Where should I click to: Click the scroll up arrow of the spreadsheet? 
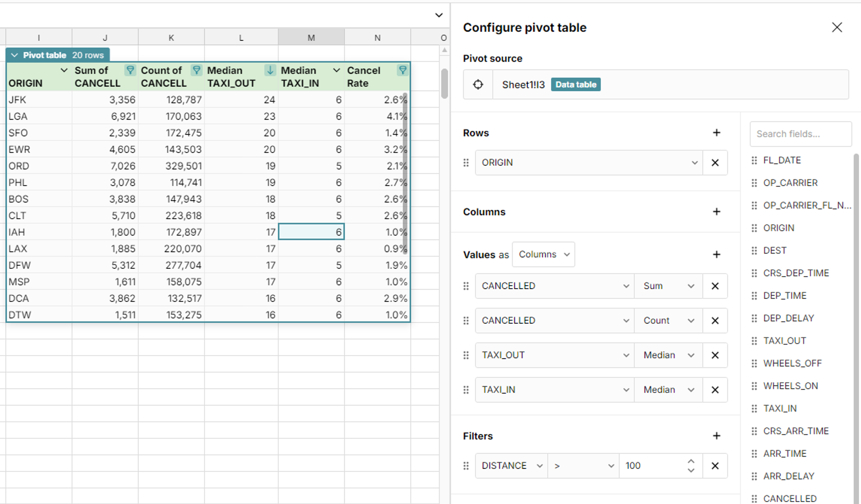pos(444,50)
